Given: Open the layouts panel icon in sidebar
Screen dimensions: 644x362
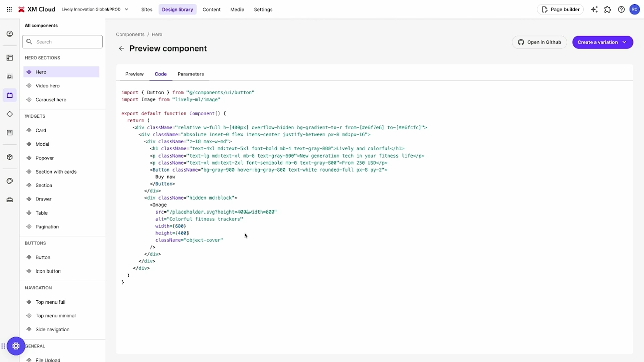Looking at the screenshot, I should [x=10, y=58].
